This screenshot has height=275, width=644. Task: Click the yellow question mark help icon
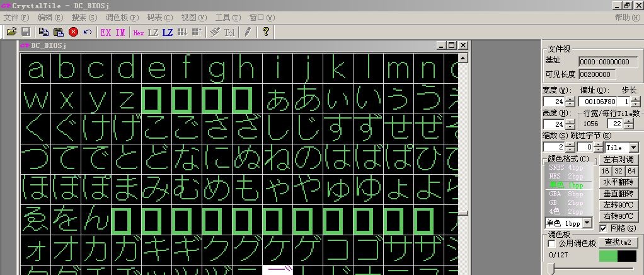coord(266,32)
